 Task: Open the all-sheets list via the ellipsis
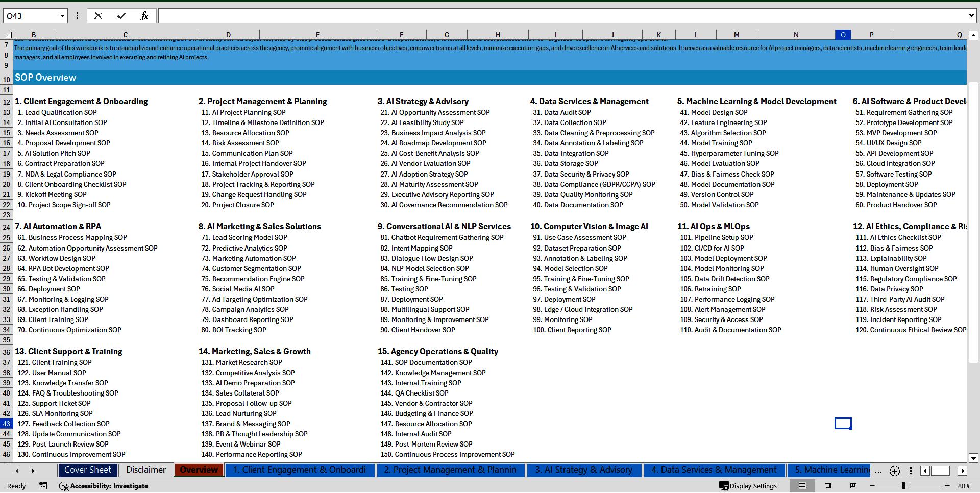[878, 471]
